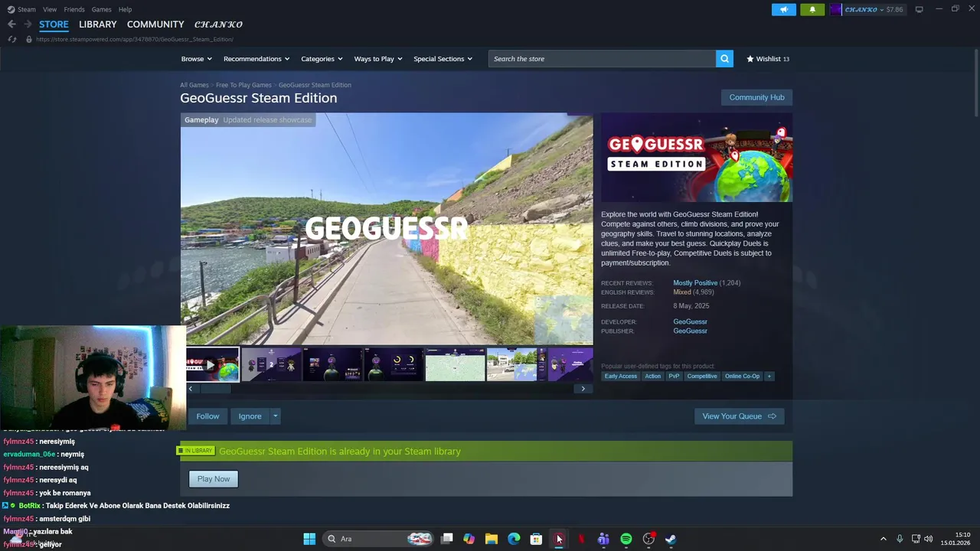Click the Play Now button

click(214, 479)
